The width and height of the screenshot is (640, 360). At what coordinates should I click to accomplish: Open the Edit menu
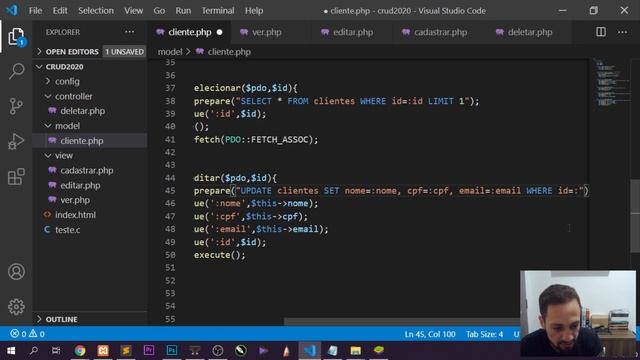(x=60, y=11)
